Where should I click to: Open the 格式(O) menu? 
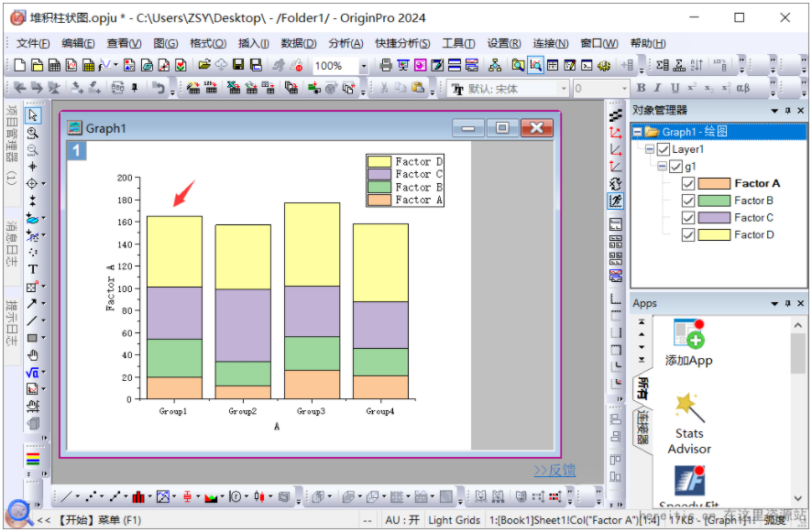208,43
